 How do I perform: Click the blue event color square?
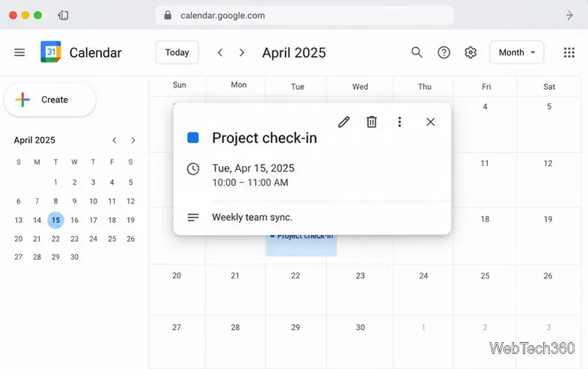[193, 138]
